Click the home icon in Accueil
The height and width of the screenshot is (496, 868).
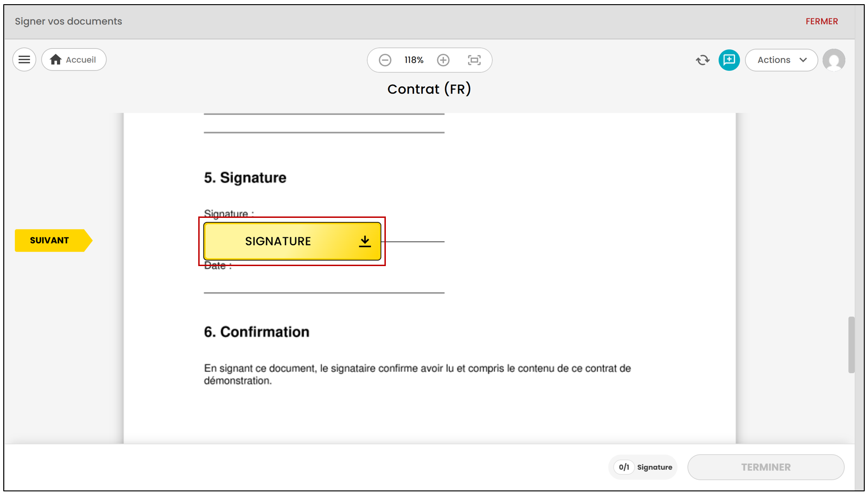(56, 60)
